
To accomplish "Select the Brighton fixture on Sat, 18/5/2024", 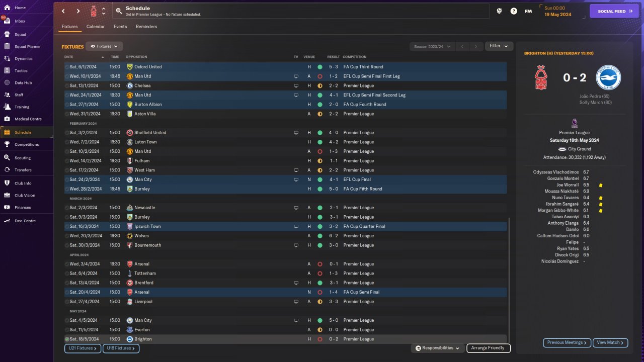I will pos(286,339).
